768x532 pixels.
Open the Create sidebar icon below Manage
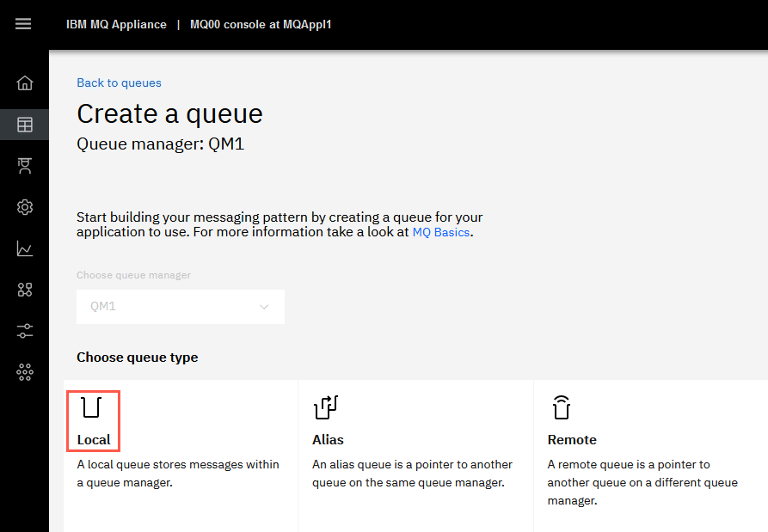(24, 166)
